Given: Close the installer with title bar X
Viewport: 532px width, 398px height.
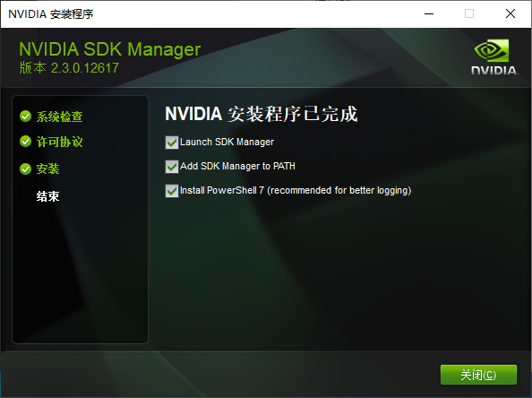Looking at the screenshot, I should coord(511,14).
